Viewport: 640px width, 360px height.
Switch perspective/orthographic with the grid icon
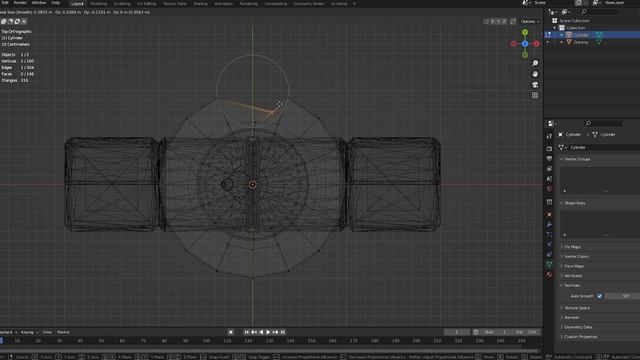coord(535,95)
